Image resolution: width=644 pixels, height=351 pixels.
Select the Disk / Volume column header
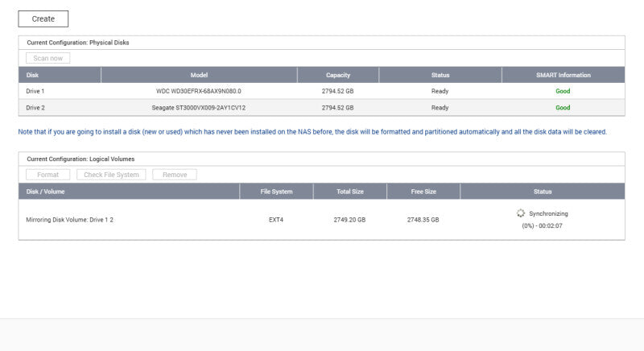pos(129,192)
